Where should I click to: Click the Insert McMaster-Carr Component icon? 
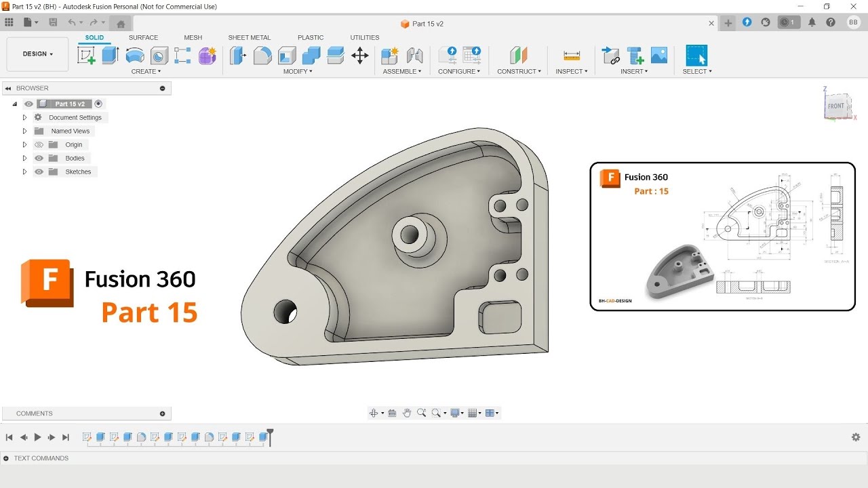pos(635,56)
